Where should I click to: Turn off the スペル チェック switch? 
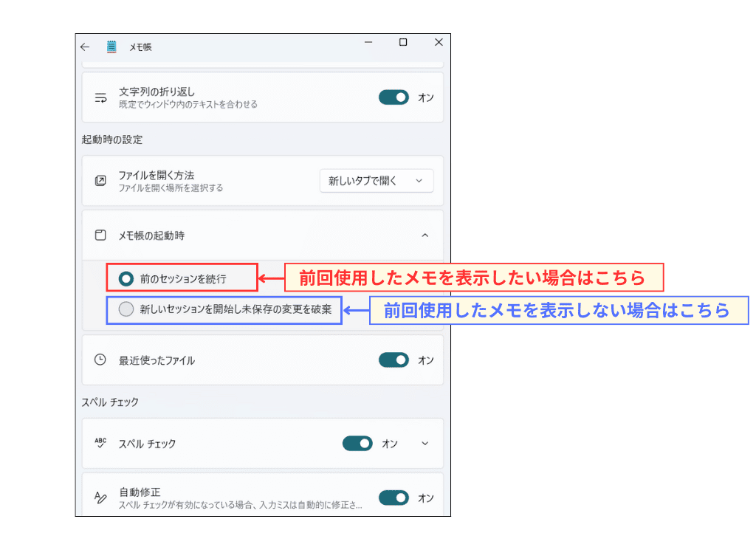357,443
